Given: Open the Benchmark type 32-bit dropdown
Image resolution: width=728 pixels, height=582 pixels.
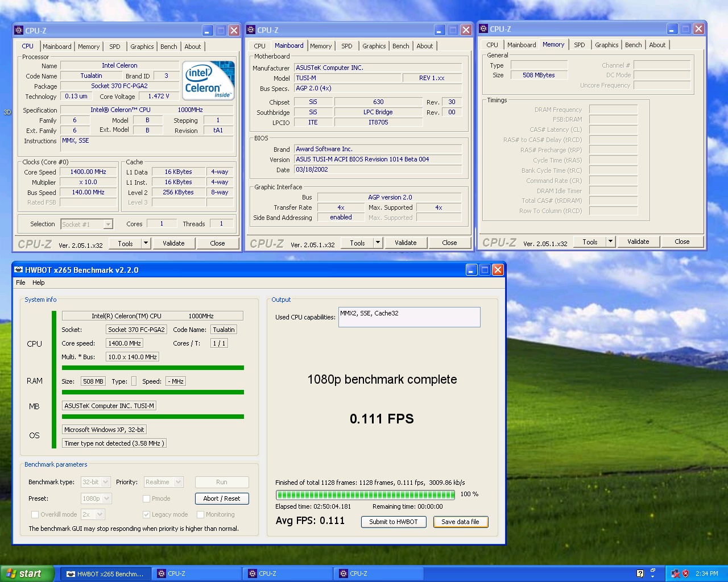Looking at the screenshot, I should 96,482.
